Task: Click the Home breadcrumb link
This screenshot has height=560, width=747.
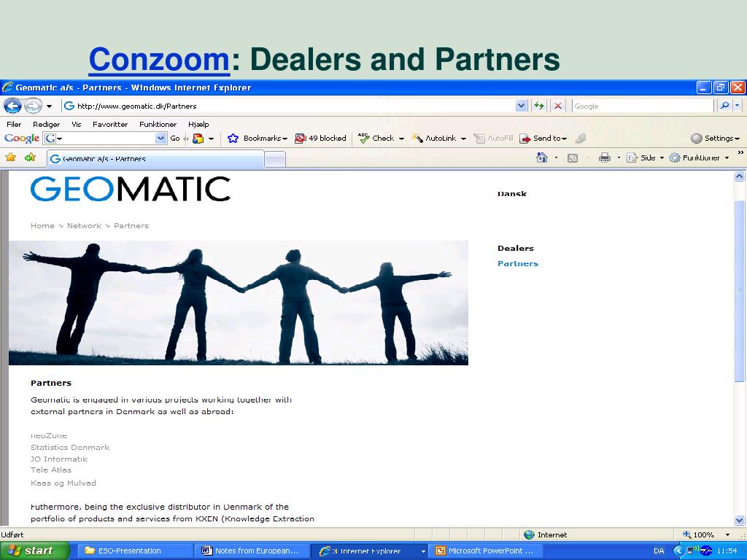Action: click(x=42, y=226)
